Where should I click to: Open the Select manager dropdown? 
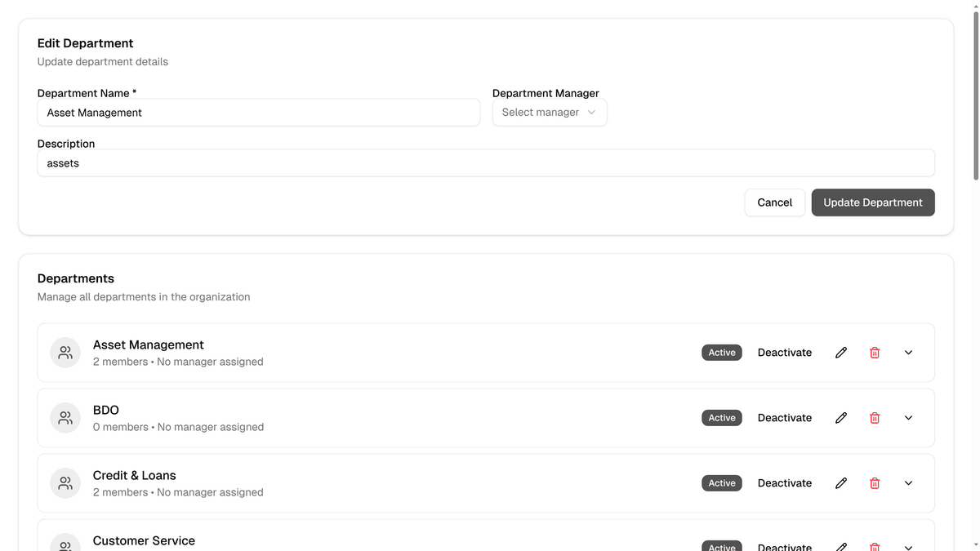[550, 113]
